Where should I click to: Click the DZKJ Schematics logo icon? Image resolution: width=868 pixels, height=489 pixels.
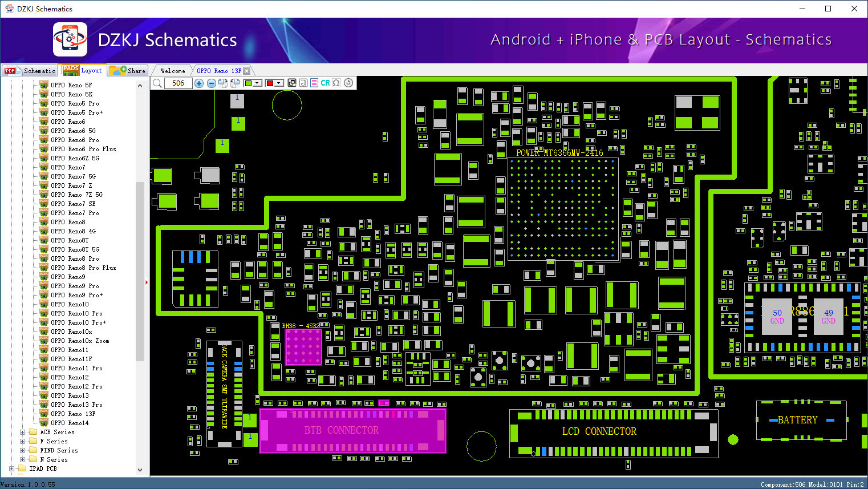click(70, 39)
